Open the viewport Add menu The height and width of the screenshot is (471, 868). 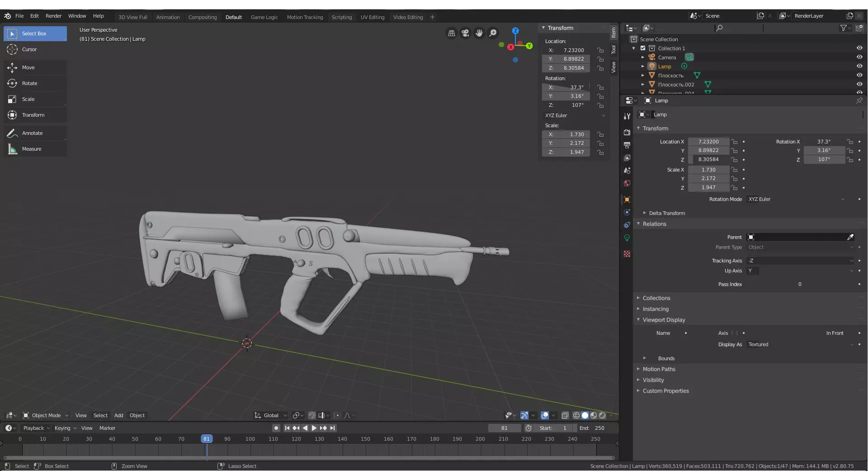(118, 415)
